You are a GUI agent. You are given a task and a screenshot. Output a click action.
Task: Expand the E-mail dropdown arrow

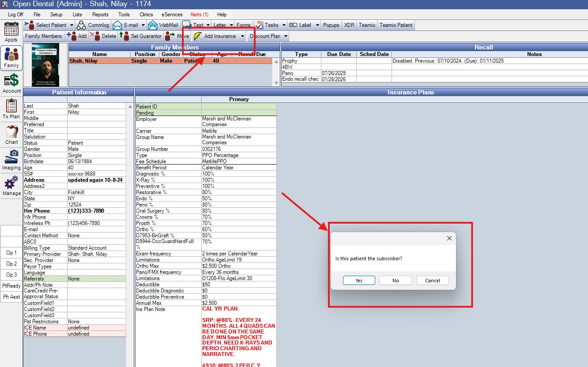[x=143, y=25]
